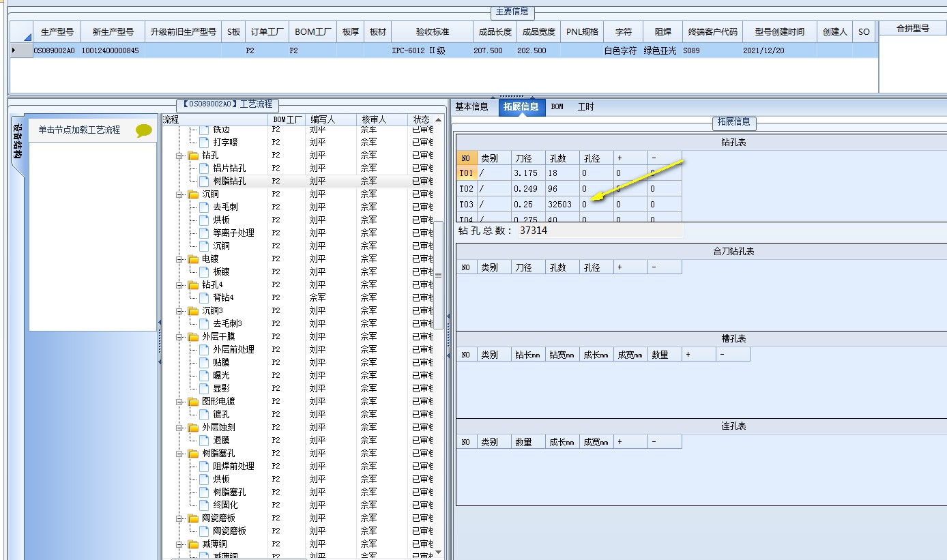Screen dimensions: 947x560
Task: Collapse the 图形电镀 tree node
Action: click(180, 402)
